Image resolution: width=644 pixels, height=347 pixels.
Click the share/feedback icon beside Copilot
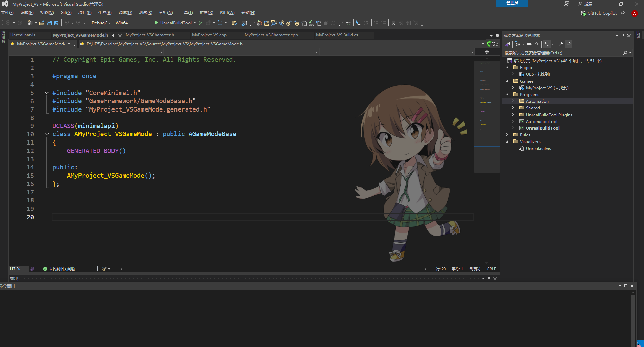622,13
